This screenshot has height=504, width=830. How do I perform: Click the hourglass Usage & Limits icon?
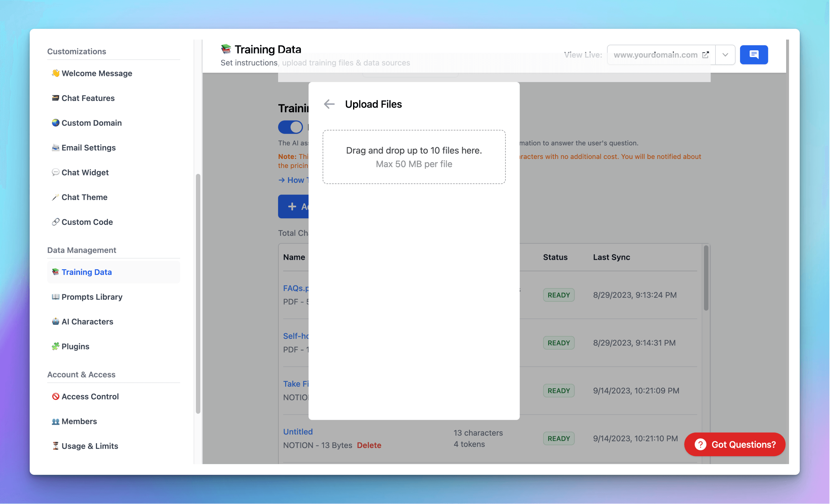click(55, 446)
